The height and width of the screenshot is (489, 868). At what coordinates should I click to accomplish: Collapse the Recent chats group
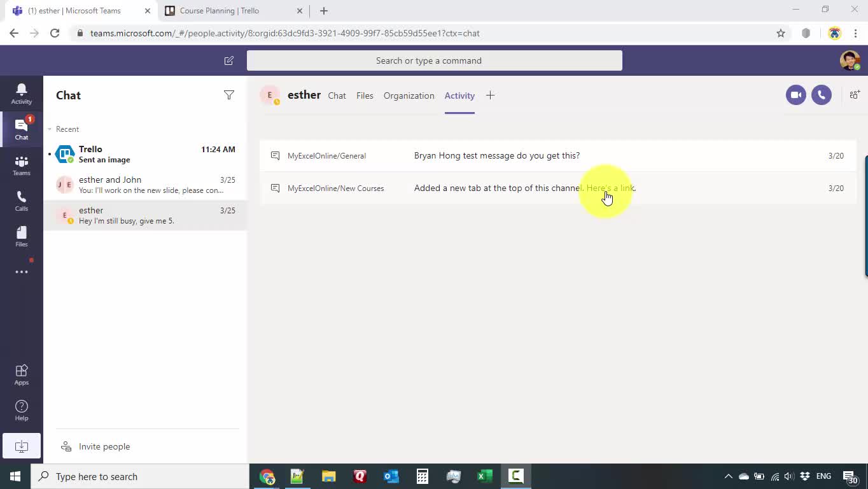point(50,129)
